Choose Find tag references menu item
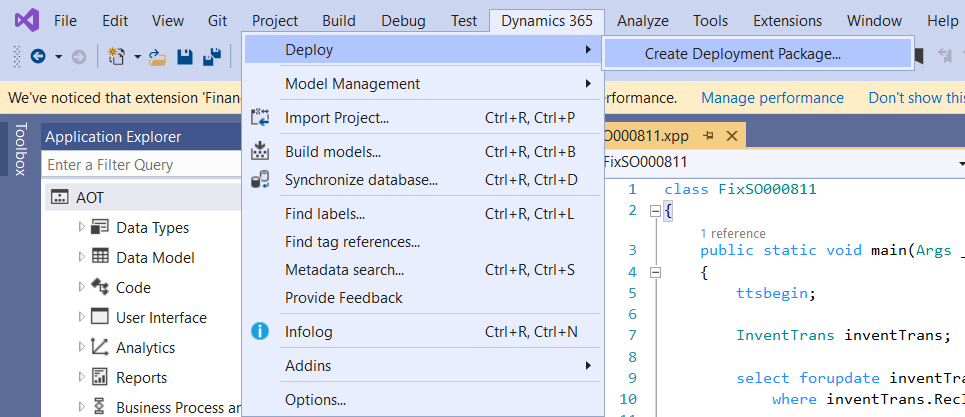The width and height of the screenshot is (965, 417). coord(422,242)
